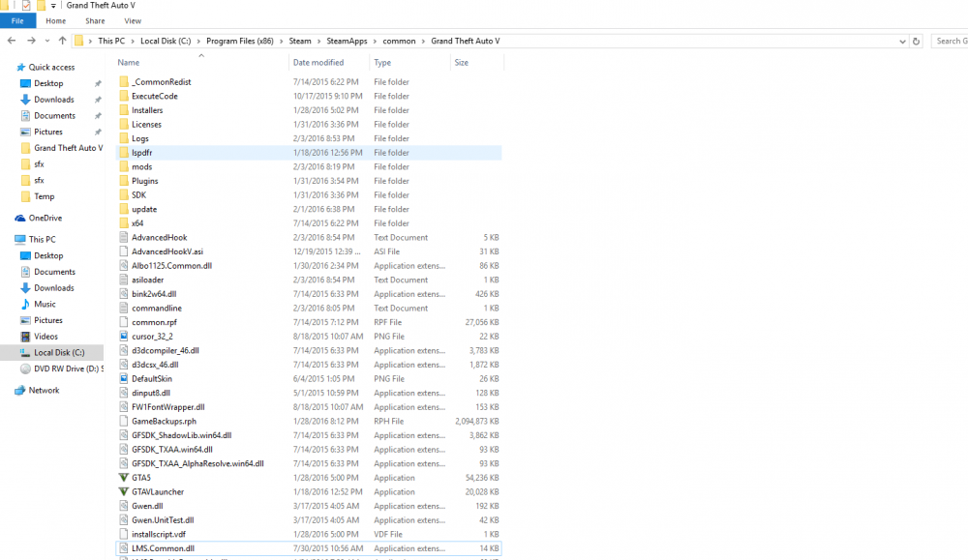Open the View ribbon tab
968x560 pixels.
point(133,21)
